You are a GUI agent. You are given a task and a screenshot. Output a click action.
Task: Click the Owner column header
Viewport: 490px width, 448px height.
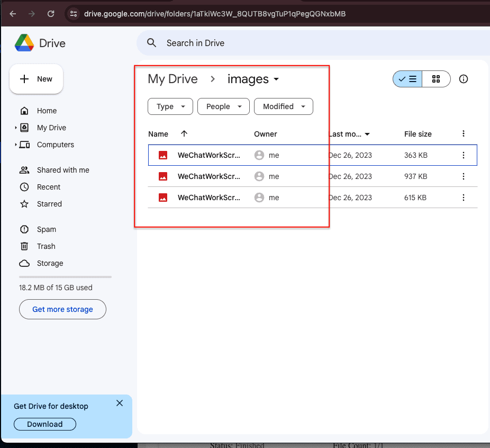tap(265, 134)
